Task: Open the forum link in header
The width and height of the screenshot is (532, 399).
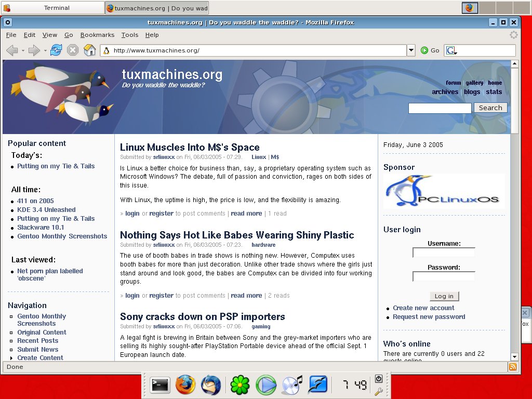Action: point(453,83)
